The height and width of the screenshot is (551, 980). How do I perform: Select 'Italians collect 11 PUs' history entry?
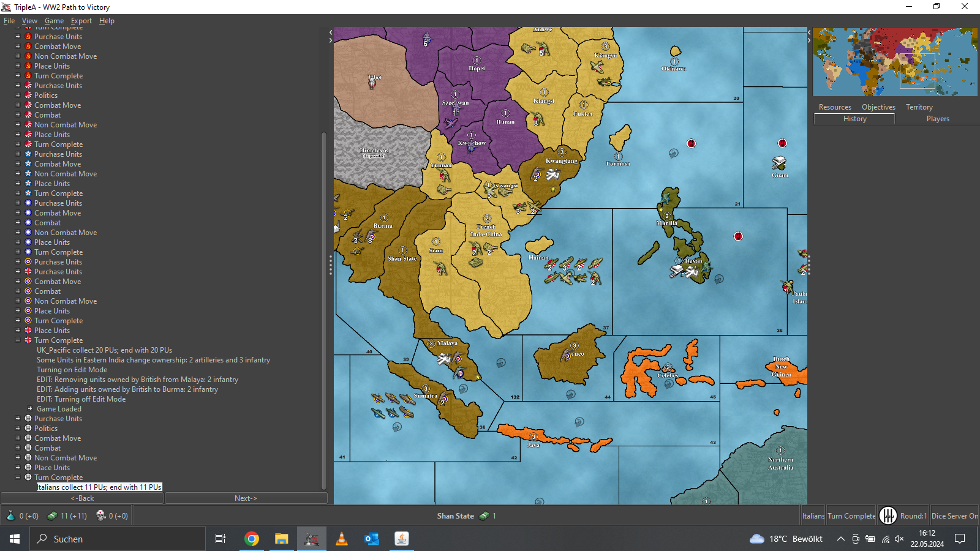coord(99,487)
